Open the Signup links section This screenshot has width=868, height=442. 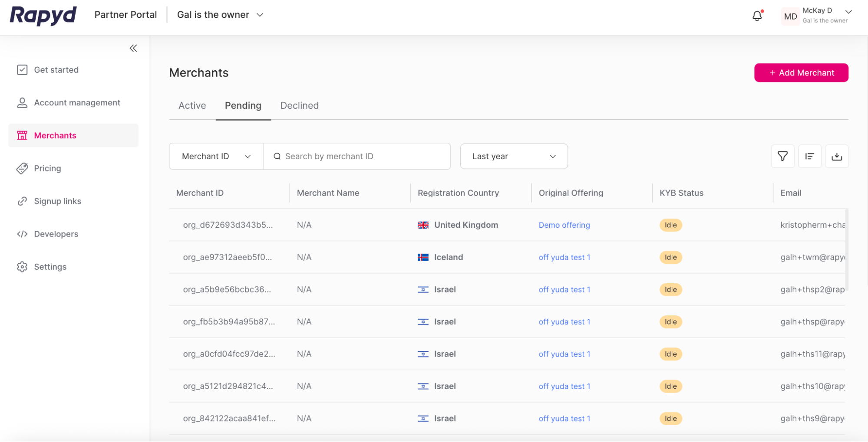point(58,201)
